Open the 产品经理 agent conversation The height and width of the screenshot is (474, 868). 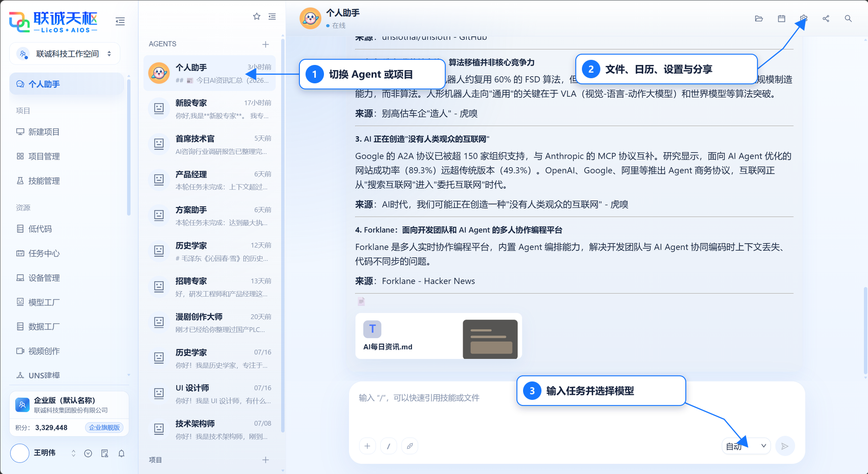coord(209,180)
